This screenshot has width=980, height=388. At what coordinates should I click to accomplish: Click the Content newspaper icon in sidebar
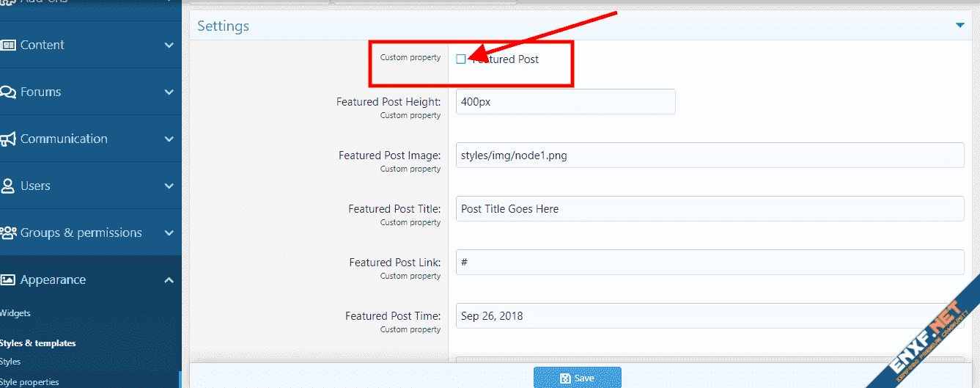click(8, 45)
